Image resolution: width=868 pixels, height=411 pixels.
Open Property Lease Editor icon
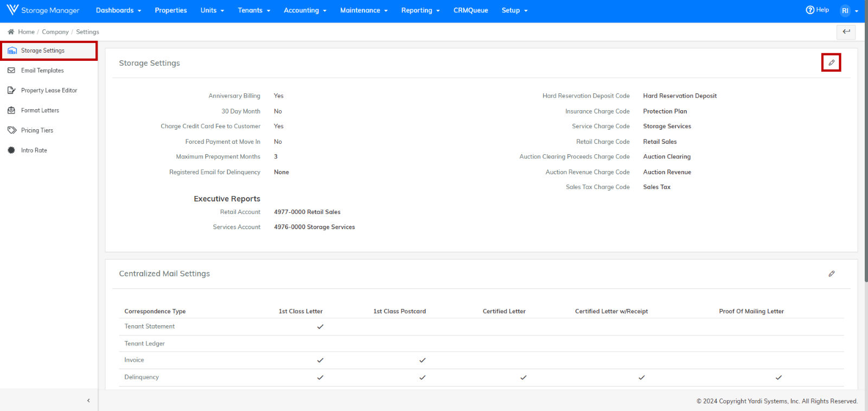pos(11,91)
